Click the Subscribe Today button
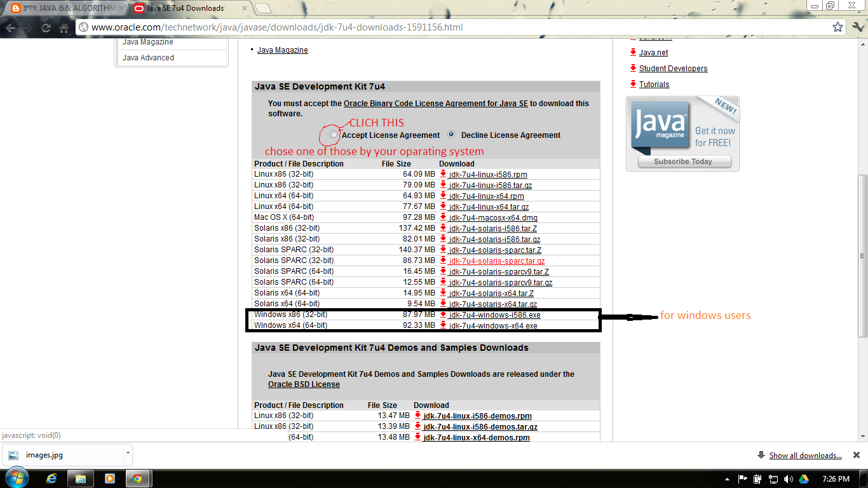 tap(683, 161)
